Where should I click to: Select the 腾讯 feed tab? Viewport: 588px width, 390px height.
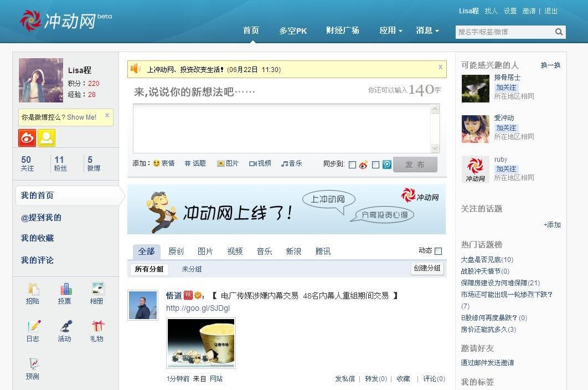click(323, 252)
